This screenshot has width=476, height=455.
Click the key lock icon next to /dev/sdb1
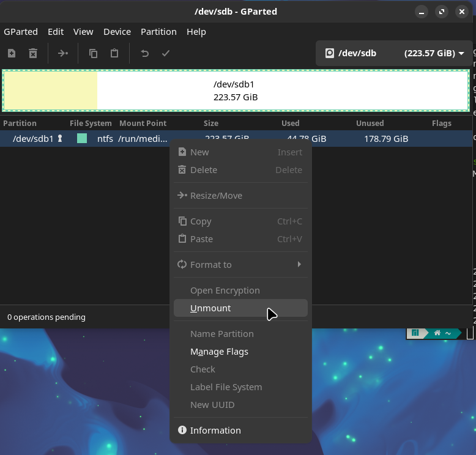(60, 138)
